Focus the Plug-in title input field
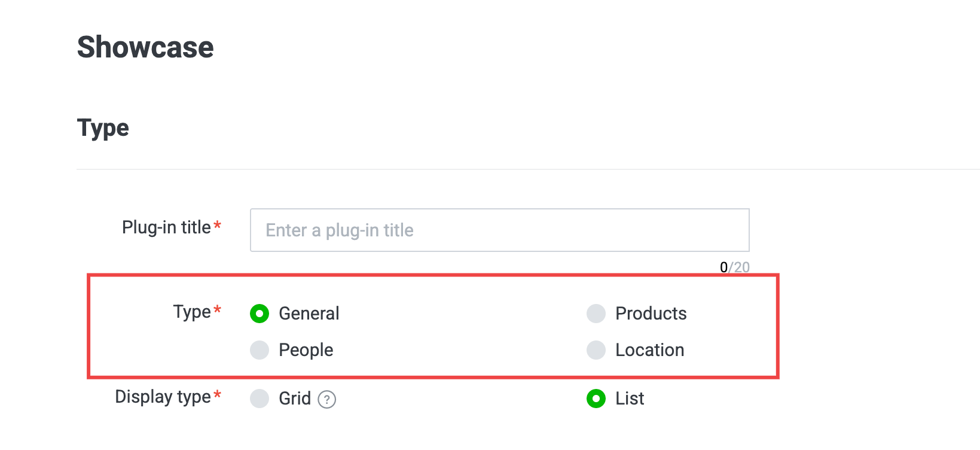 (500, 230)
